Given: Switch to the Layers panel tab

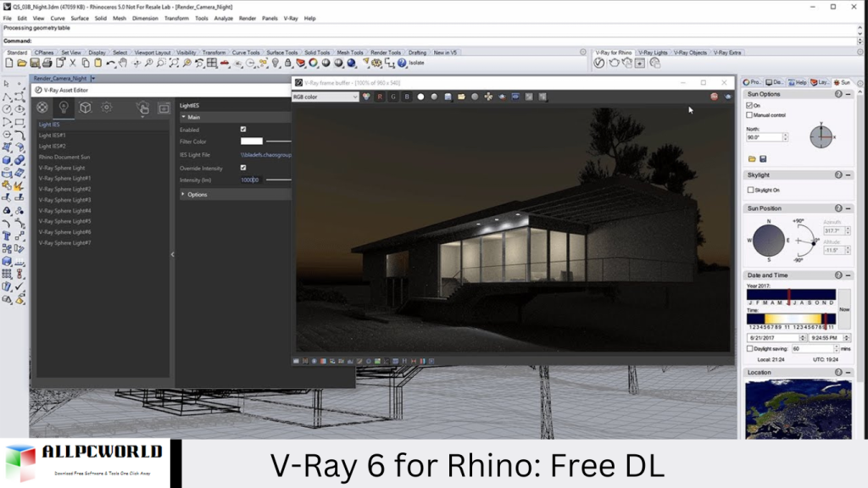Looking at the screenshot, I should click(820, 82).
